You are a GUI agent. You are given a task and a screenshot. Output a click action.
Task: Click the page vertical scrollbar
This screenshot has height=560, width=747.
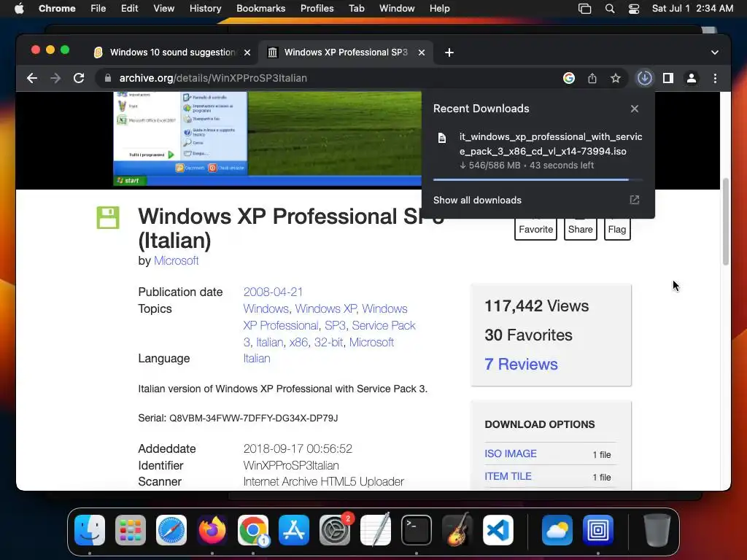pyautogui.click(x=726, y=222)
